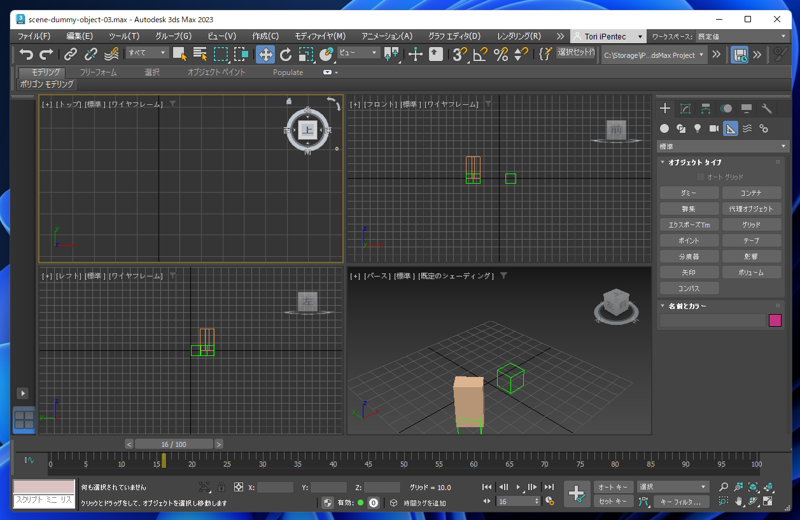Open the レンダリング(R) menu
The image size is (800, 520).
pos(518,36)
